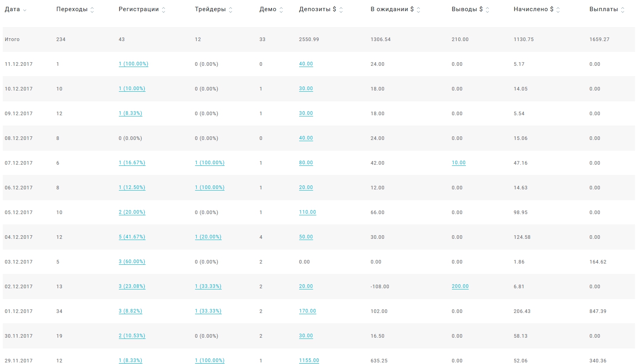Sort using Начислено $ arrows icon

point(558,10)
